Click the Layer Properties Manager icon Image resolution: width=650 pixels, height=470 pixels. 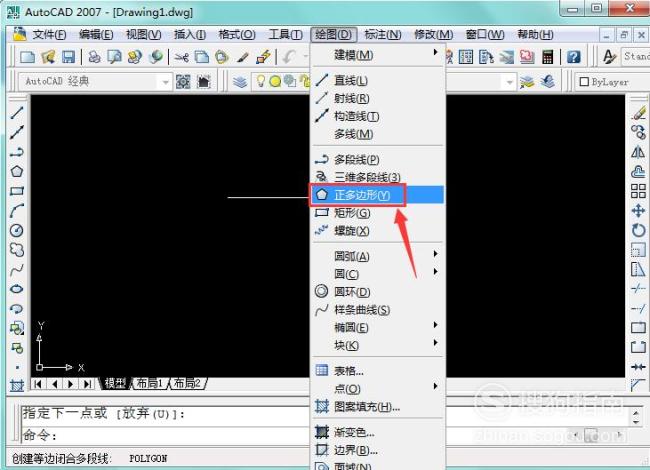pos(240,81)
